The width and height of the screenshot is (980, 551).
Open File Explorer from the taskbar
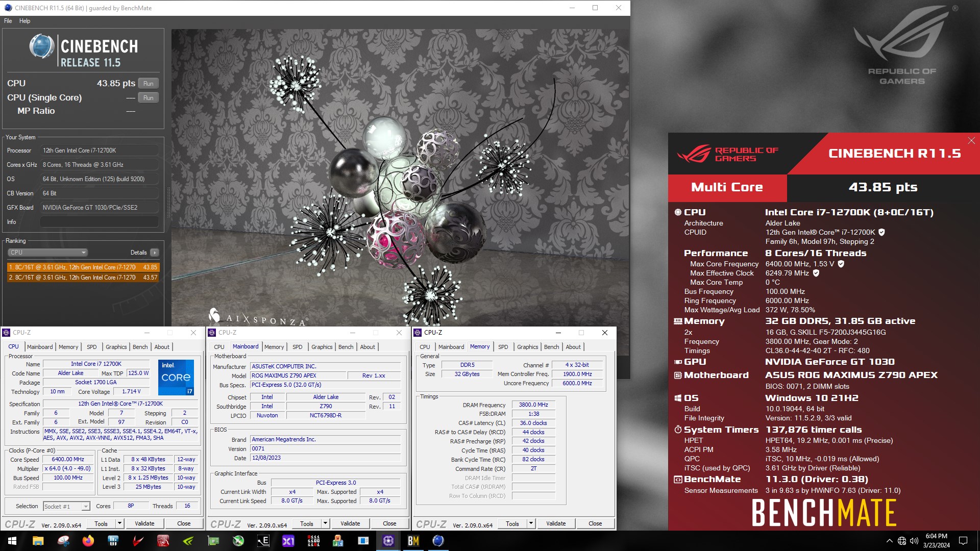coord(38,541)
